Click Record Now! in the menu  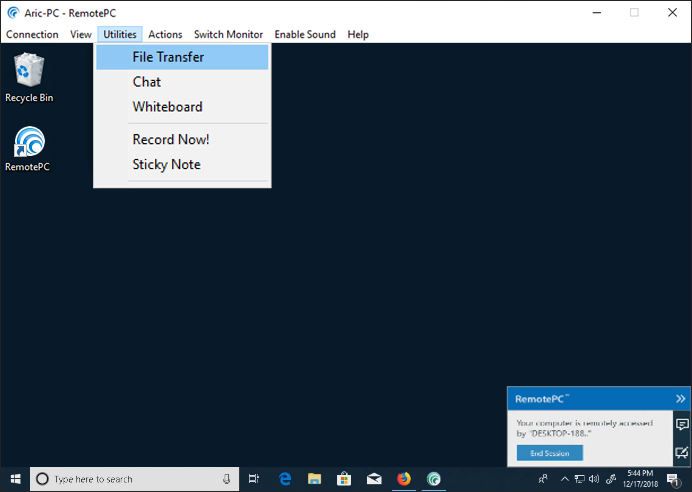point(182,139)
